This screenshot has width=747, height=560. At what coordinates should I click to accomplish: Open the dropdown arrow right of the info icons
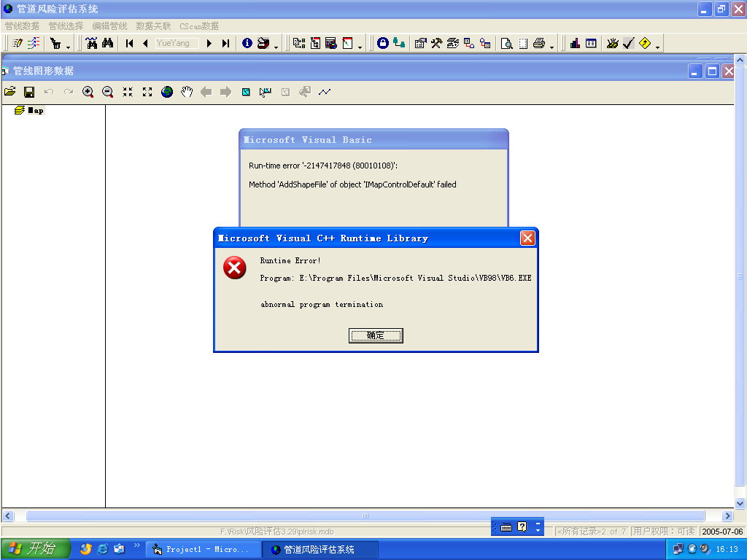pyautogui.click(x=276, y=46)
